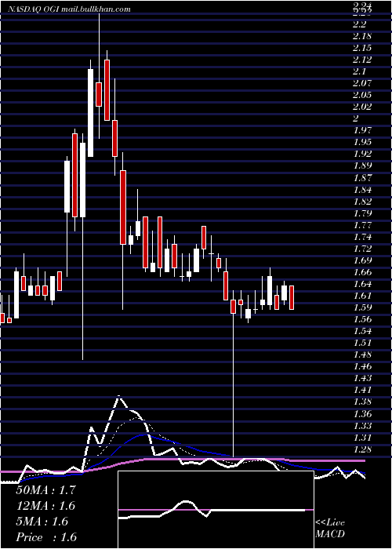Select the 1.54 price axis label
Viewport: 392px width, 549px height.
click(362, 331)
